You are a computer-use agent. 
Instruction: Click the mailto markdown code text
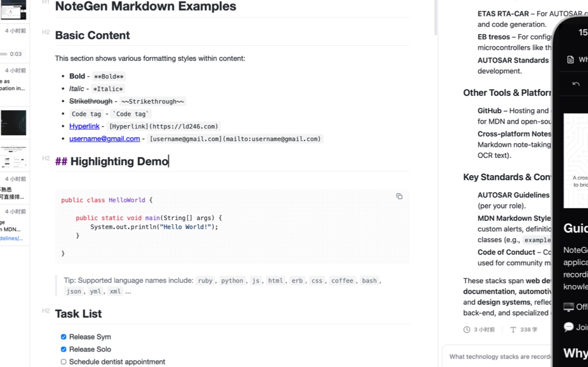235,138
